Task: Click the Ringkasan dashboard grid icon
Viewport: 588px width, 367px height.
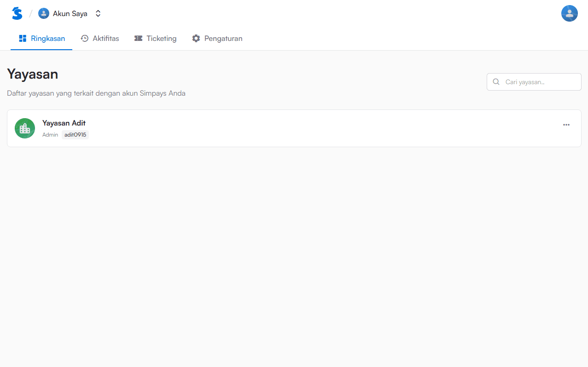Action: pyautogui.click(x=23, y=39)
